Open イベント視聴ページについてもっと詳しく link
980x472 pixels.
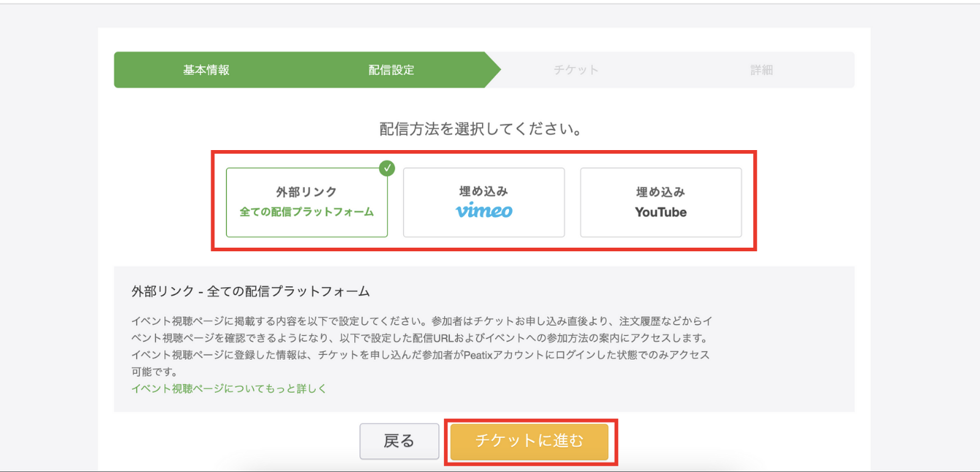coord(229,388)
